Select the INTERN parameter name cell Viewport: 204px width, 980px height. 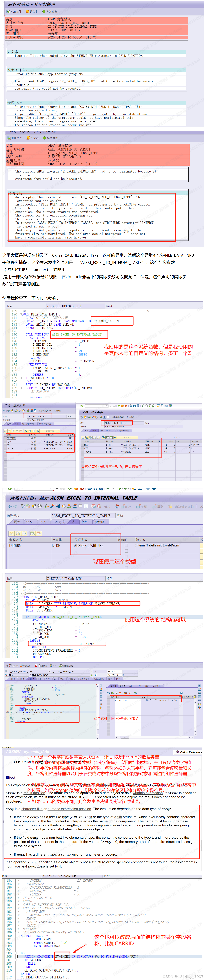click(x=30, y=546)
